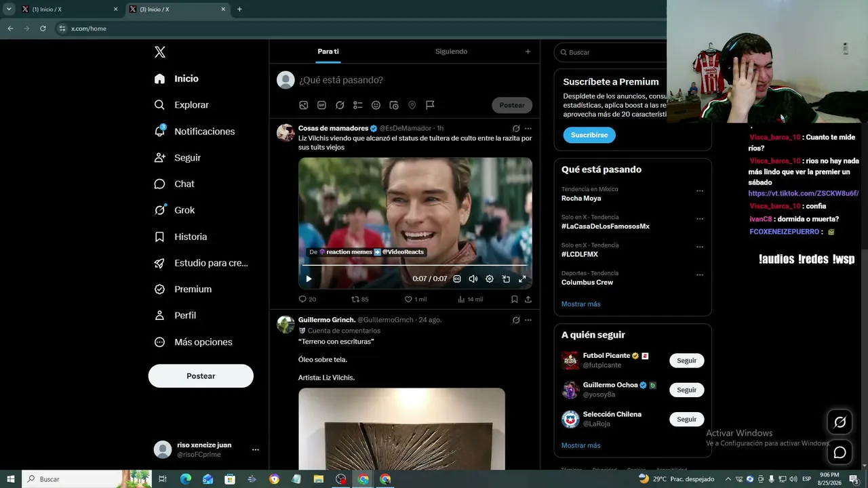Click Mostrar más under Qué está pasando

pyautogui.click(x=581, y=304)
